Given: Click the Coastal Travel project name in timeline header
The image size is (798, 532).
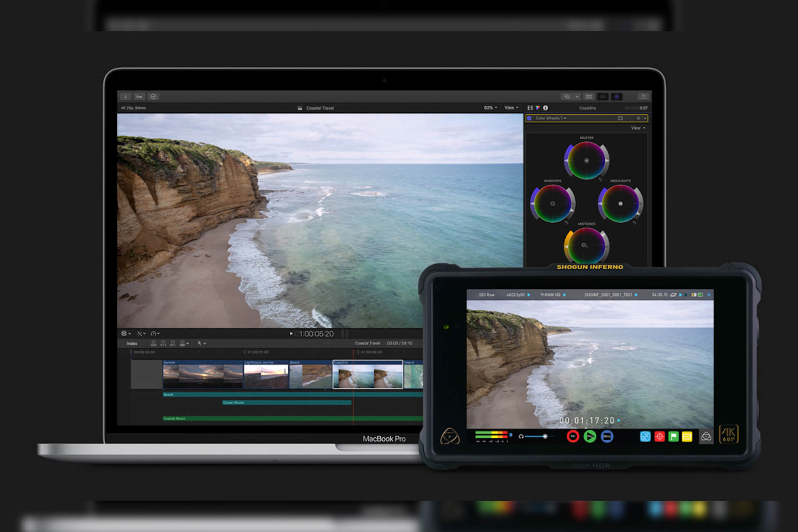Looking at the screenshot, I should tap(367, 343).
